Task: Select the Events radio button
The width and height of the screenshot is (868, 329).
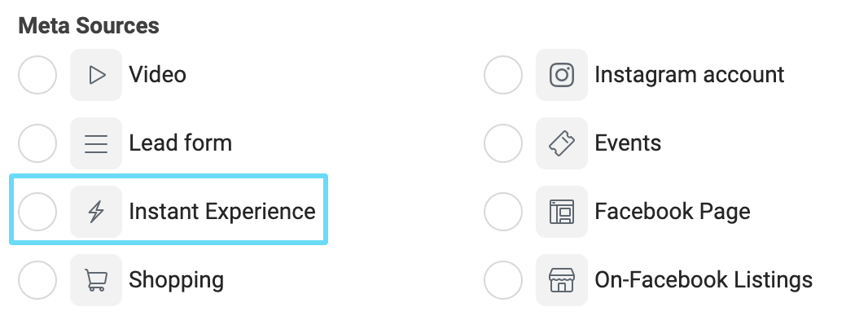Action: tap(503, 143)
